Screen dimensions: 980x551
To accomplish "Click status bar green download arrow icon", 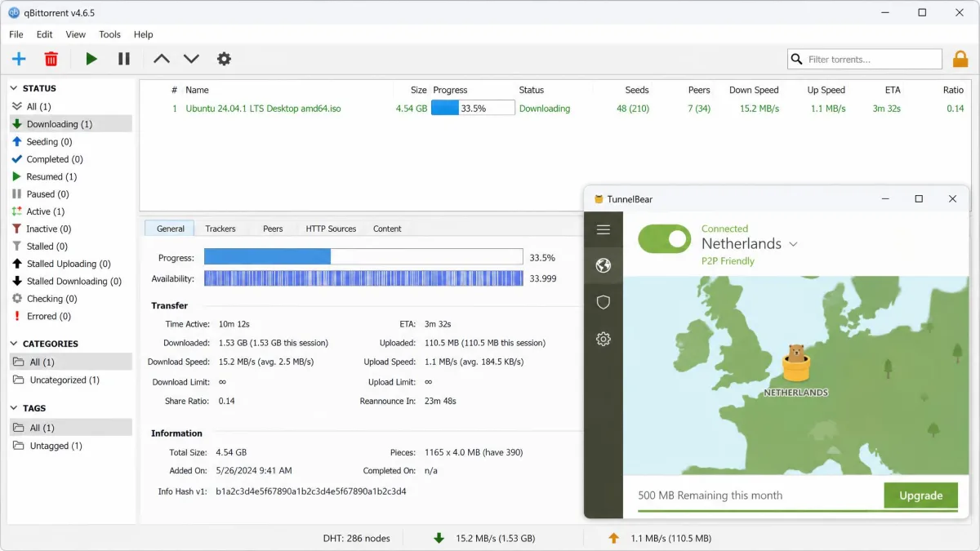I will (x=439, y=538).
